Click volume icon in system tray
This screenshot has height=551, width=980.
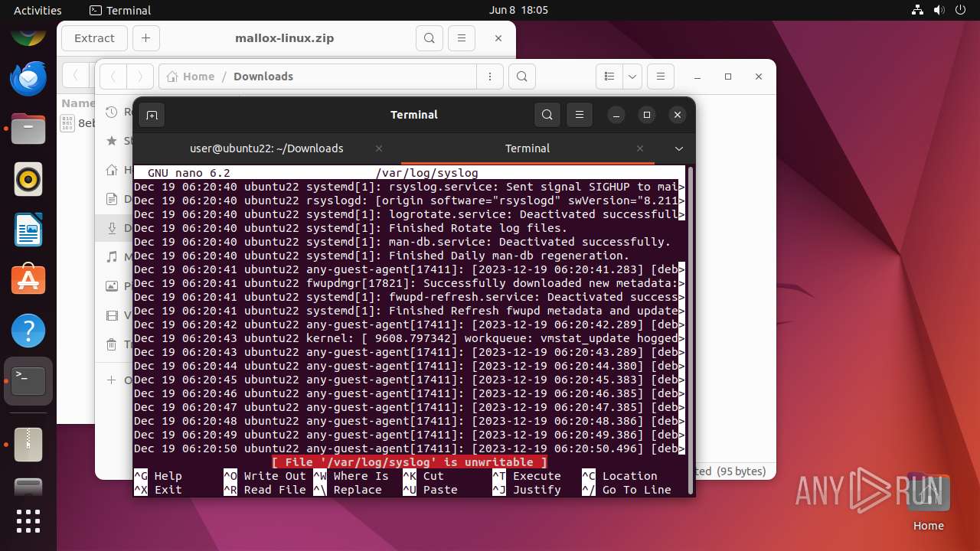[939, 10]
